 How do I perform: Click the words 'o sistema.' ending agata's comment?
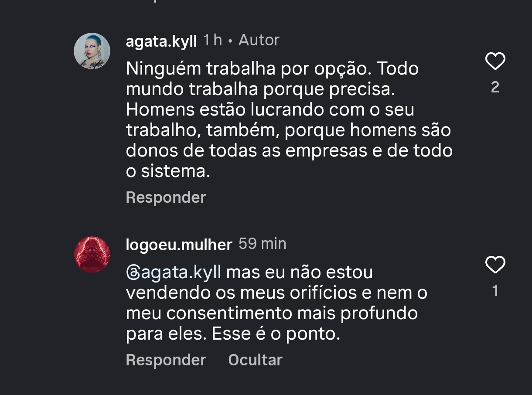pos(168,171)
